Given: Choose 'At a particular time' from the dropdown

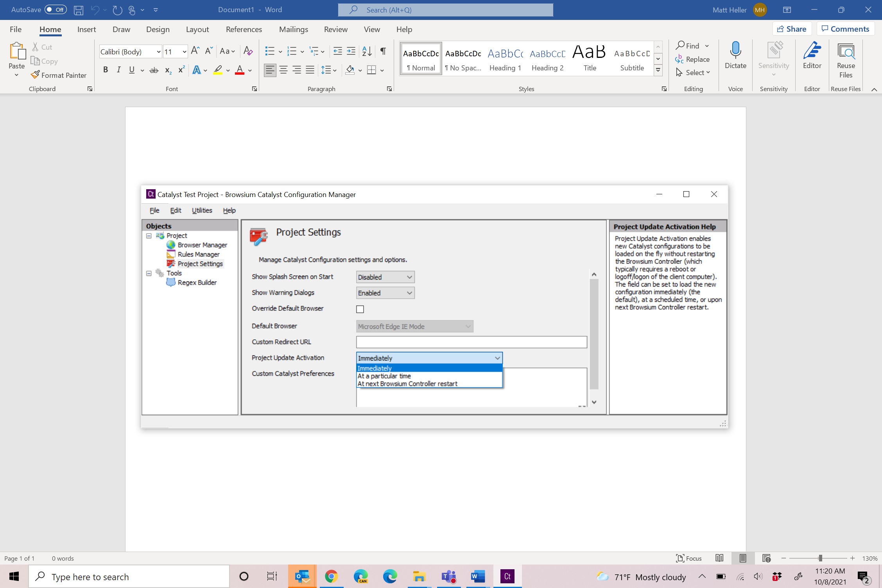Looking at the screenshot, I should click(x=384, y=376).
